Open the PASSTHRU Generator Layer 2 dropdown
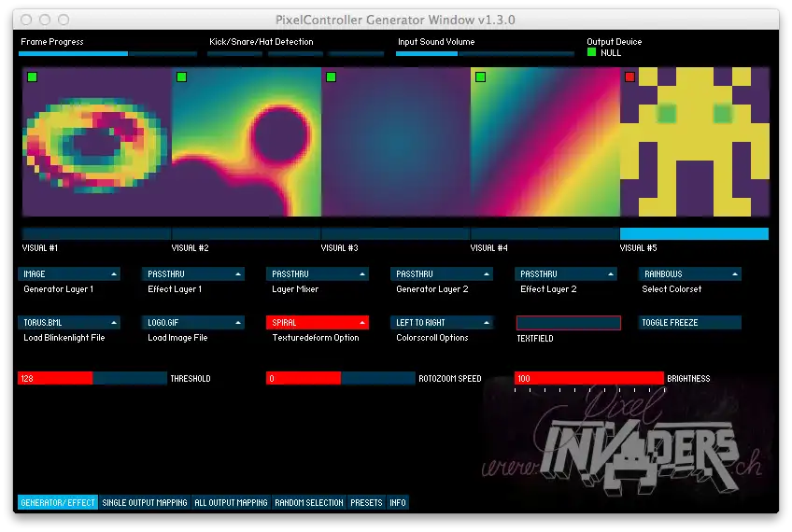Image resolution: width=792 pixels, height=532 pixels. coord(442,274)
